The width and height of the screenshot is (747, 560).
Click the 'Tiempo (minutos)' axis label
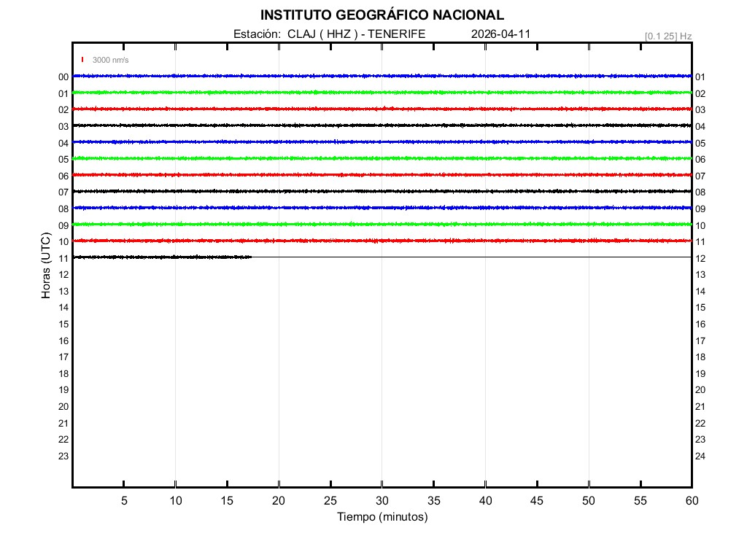382,517
